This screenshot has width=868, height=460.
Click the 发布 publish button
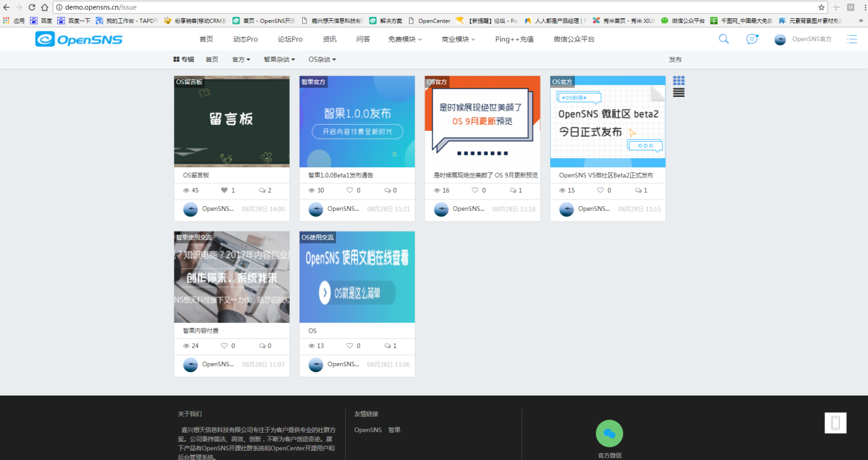click(675, 59)
